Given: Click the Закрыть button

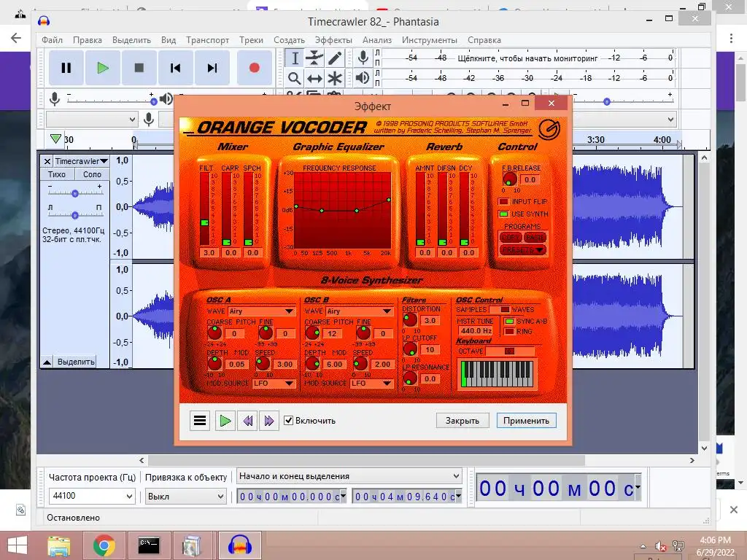Looking at the screenshot, I should (462, 421).
